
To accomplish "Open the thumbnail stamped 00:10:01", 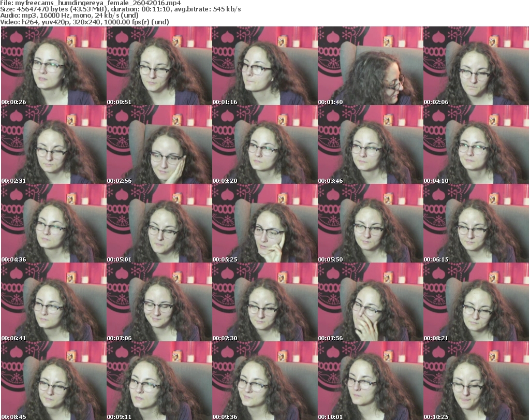I will pos(370,381).
